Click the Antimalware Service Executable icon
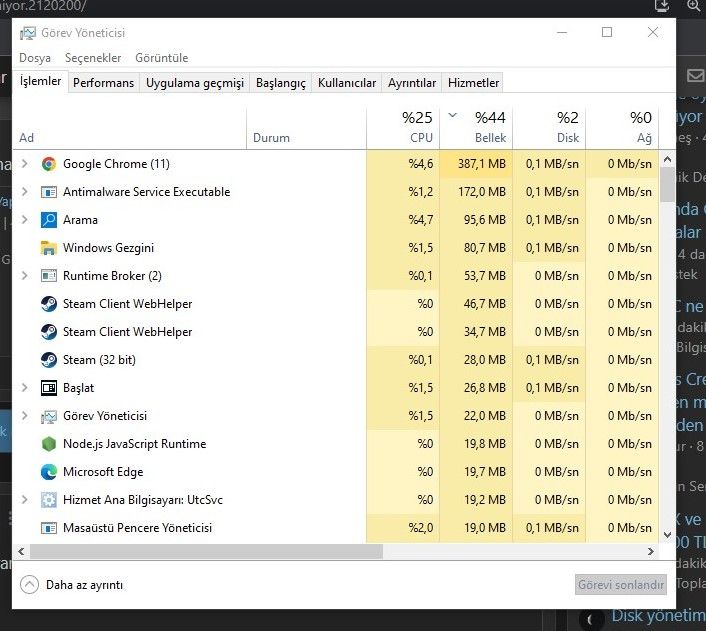706x631 pixels. pos(49,192)
